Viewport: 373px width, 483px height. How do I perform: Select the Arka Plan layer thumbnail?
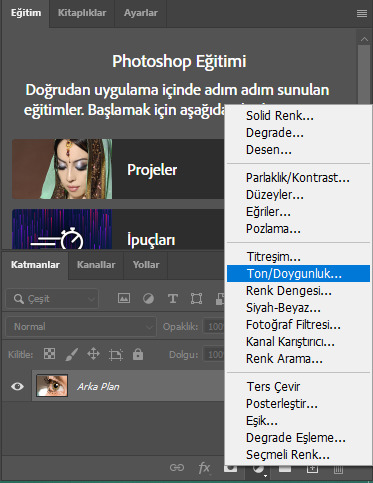click(52, 385)
